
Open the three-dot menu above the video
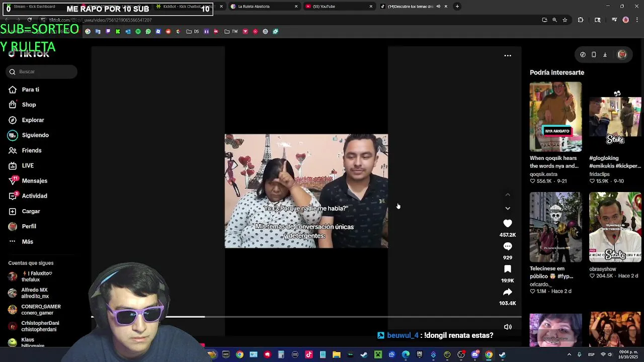(508, 56)
